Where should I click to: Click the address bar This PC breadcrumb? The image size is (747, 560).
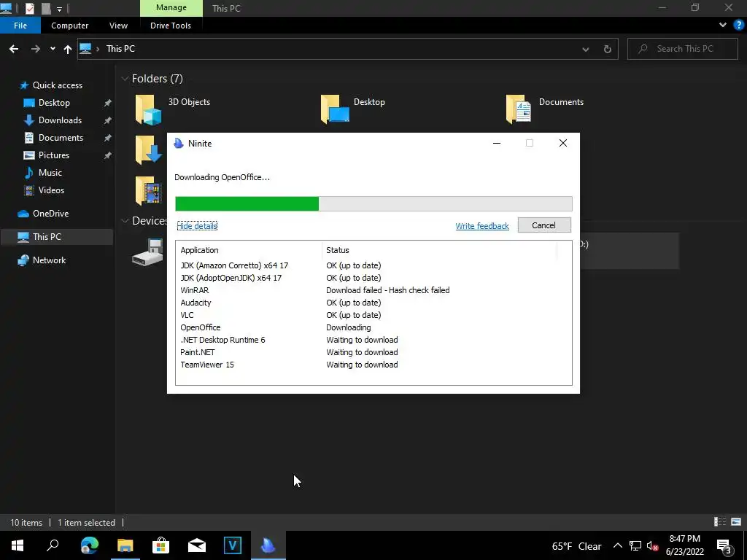(120, 49)
